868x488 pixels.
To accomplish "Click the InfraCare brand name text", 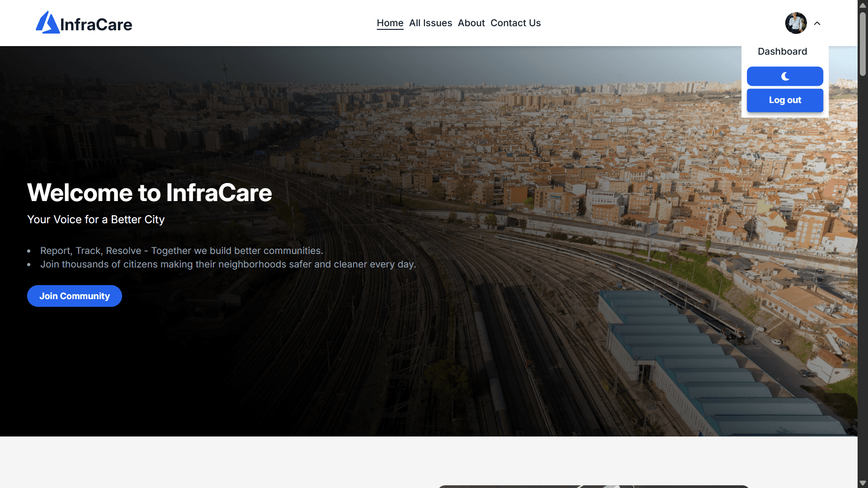I will tap(96, 24).
